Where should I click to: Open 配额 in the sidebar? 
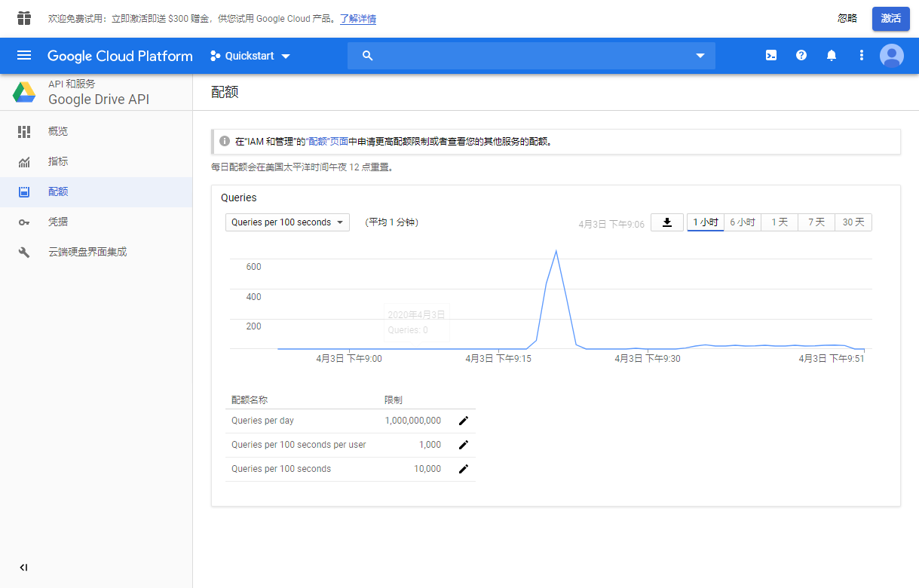click(96, 192)
